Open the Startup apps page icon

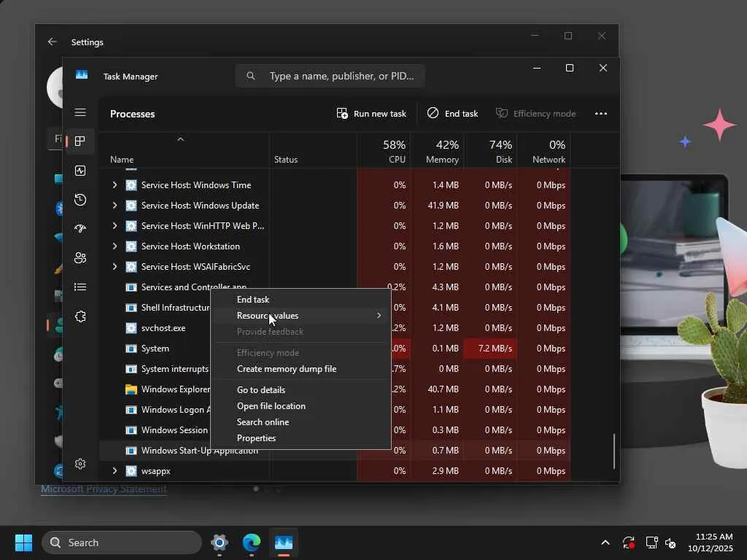[80, 229]
